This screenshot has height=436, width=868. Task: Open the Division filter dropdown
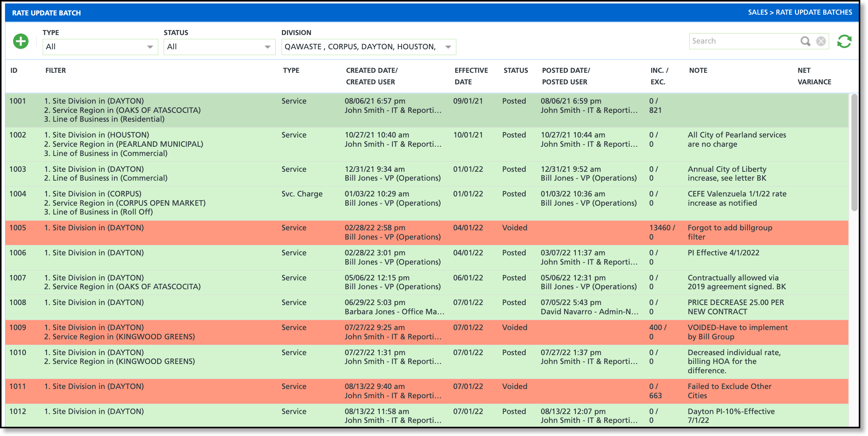(368, 47)
